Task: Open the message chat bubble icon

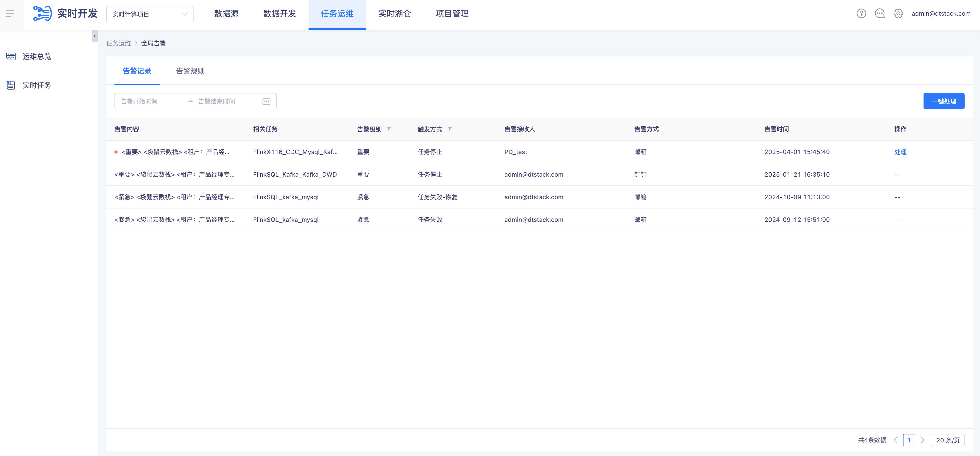Action: [x=880, y=14]
